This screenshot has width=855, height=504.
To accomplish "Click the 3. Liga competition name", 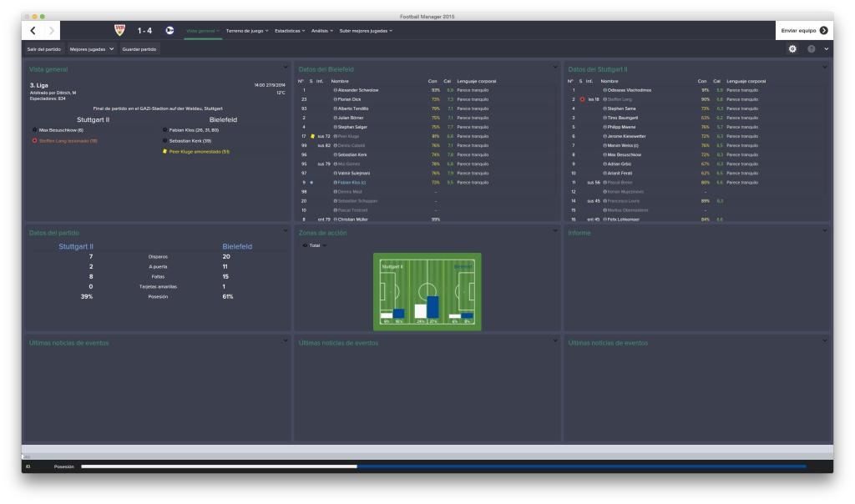I will tap(38, 86).
